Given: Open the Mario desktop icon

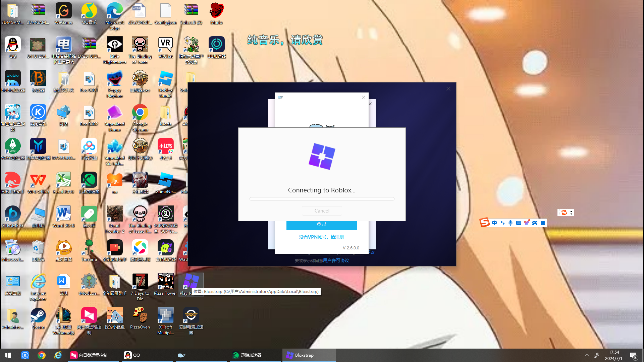Looking at the screenshot, I should (217, 13).
